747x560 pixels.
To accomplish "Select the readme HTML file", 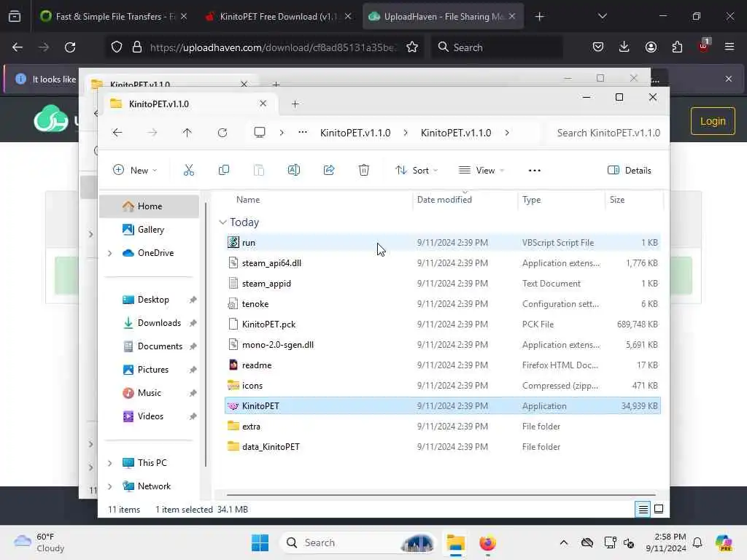I will pyautogui.click(x=442, y=365).
